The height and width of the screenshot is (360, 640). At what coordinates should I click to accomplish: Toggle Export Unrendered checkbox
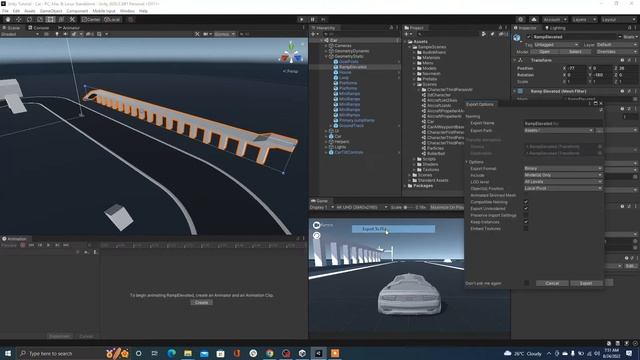(526, 209)
